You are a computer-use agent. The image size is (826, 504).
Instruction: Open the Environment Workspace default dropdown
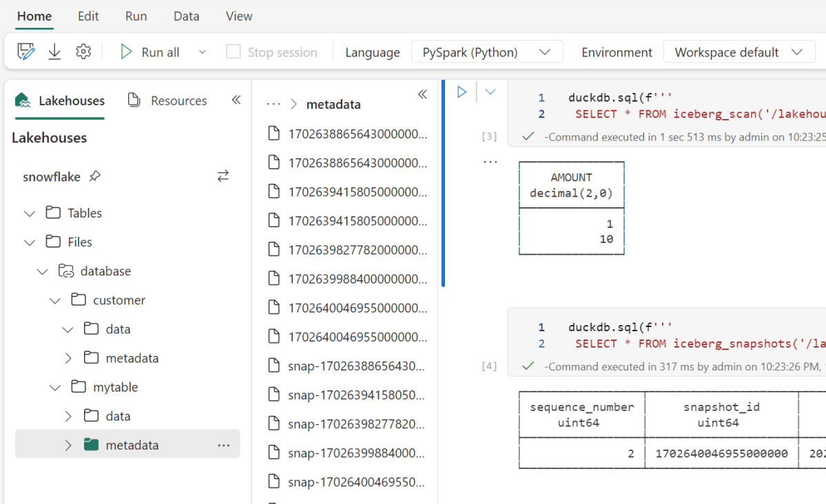point(739,52)
